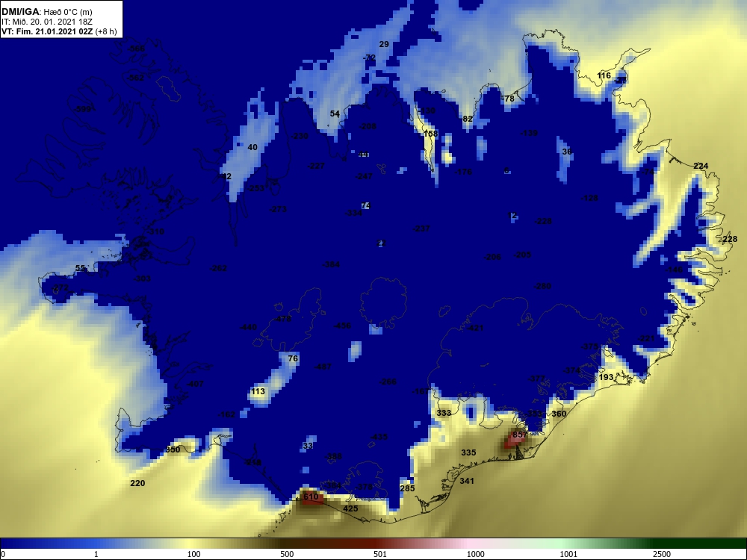
Task: Select the -435 value label
Action: pos(379,437)
